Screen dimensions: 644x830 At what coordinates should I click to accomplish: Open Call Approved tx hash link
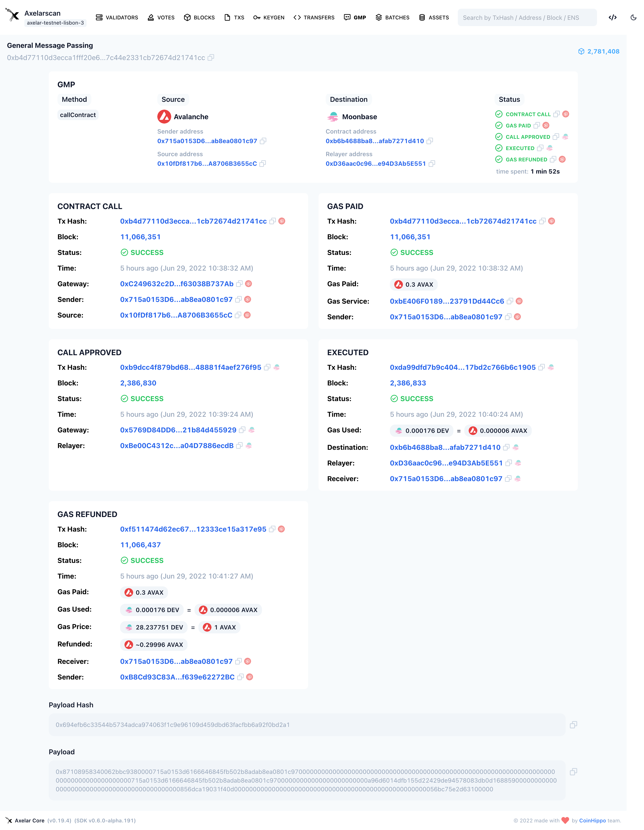pos(190,368)
